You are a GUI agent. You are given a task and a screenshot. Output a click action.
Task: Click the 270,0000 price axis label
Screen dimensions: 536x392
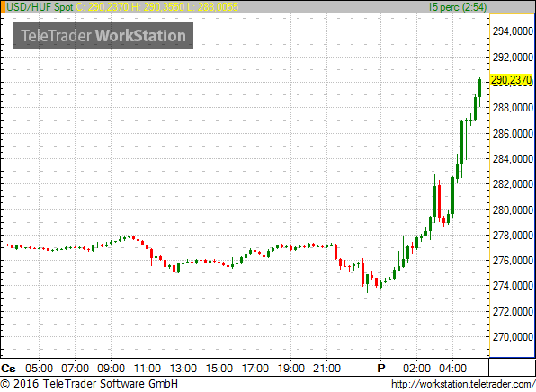(513, 337)
